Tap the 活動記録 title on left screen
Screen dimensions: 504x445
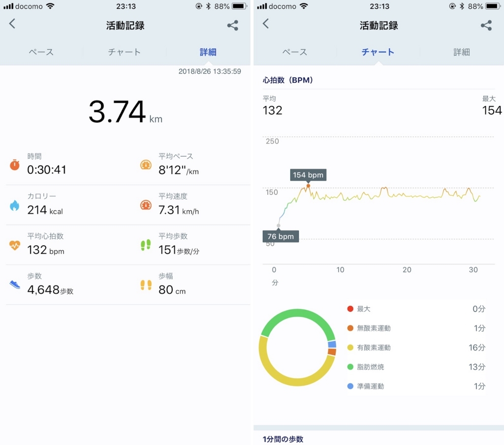tap(126, 26)
